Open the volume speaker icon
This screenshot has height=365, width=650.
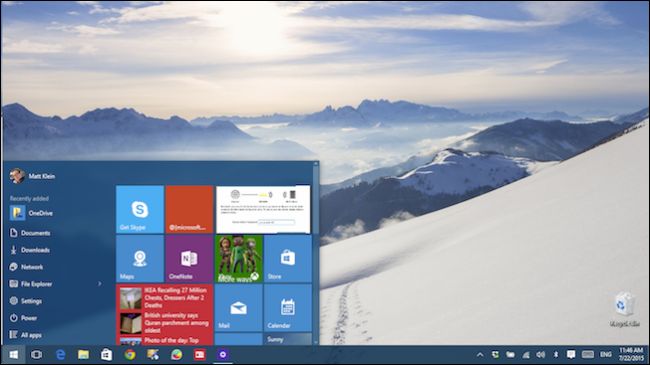(541, 355)
